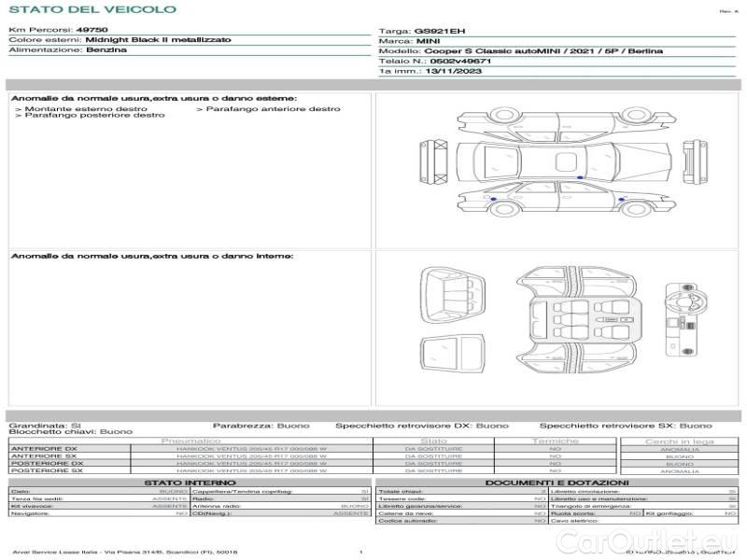Click the Parafango anteriore destro anomaly entry

[268, 108]
